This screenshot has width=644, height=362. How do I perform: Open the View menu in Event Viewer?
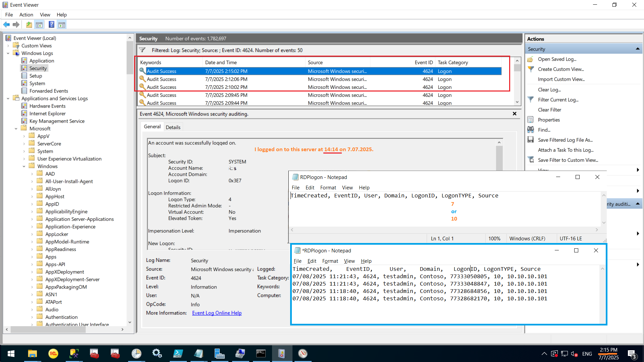point(45,15)
